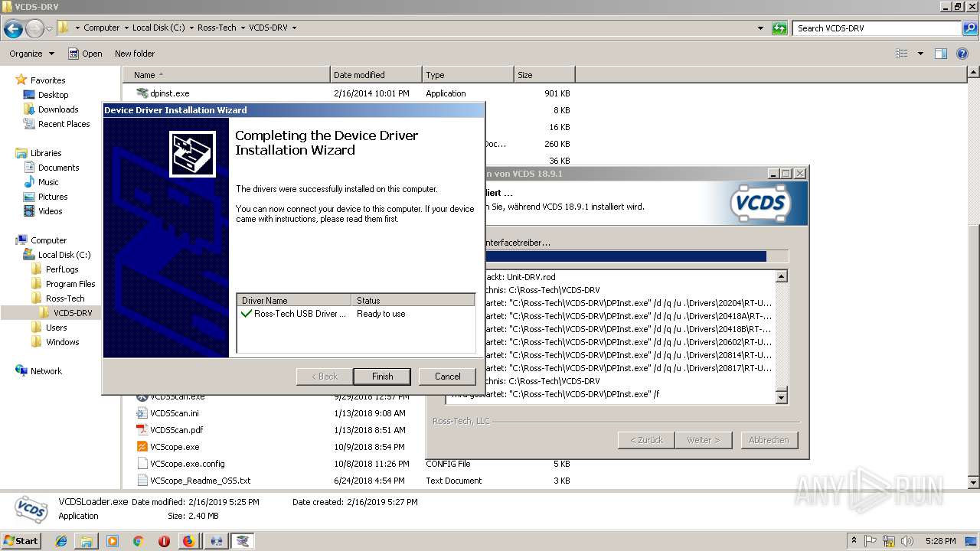This screenshot has height=551, width=980.
Task: Open the Organize menu
Action: [x=31, y=54]
